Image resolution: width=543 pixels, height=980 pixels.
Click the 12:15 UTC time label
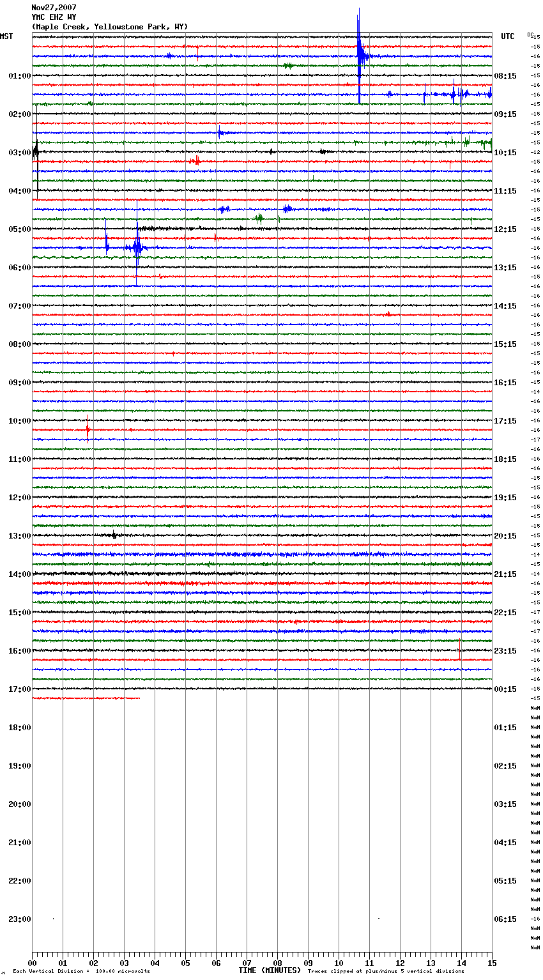(505, 229)
